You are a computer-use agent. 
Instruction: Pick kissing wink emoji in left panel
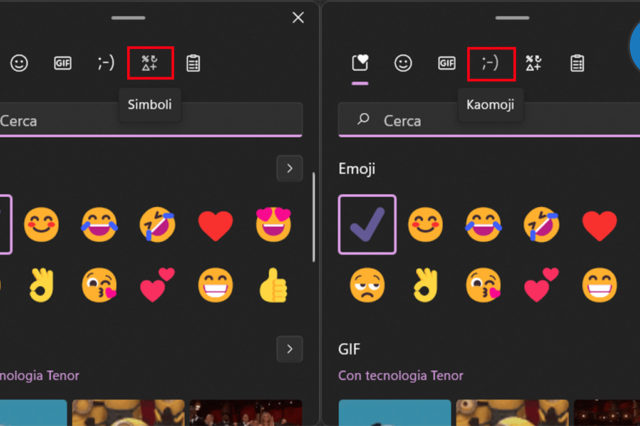[x=99, y=285]
